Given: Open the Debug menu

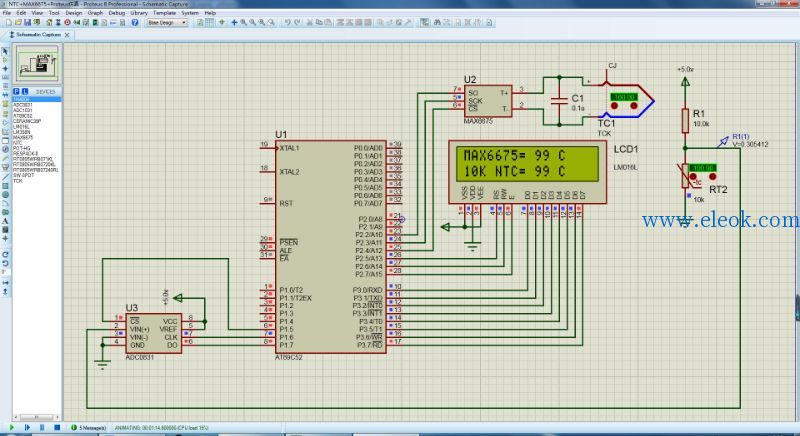Looking at the screenshot, I should point(116,13).
